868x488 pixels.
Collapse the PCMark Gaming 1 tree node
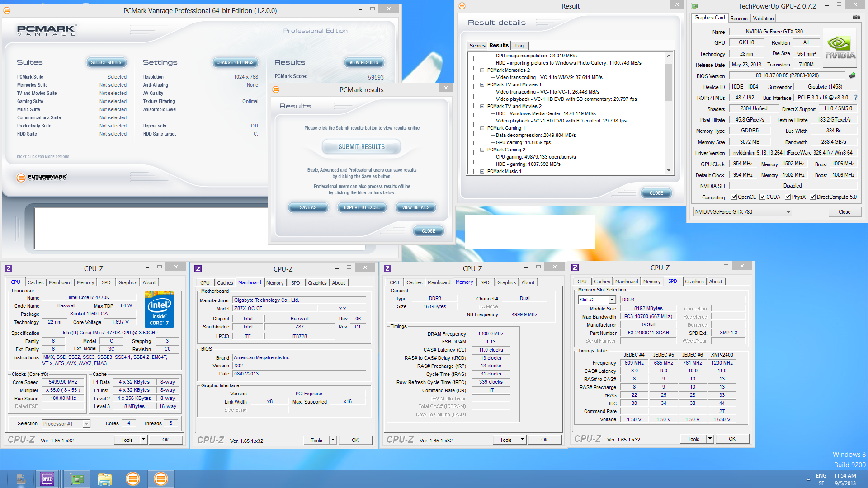(482, 128)
